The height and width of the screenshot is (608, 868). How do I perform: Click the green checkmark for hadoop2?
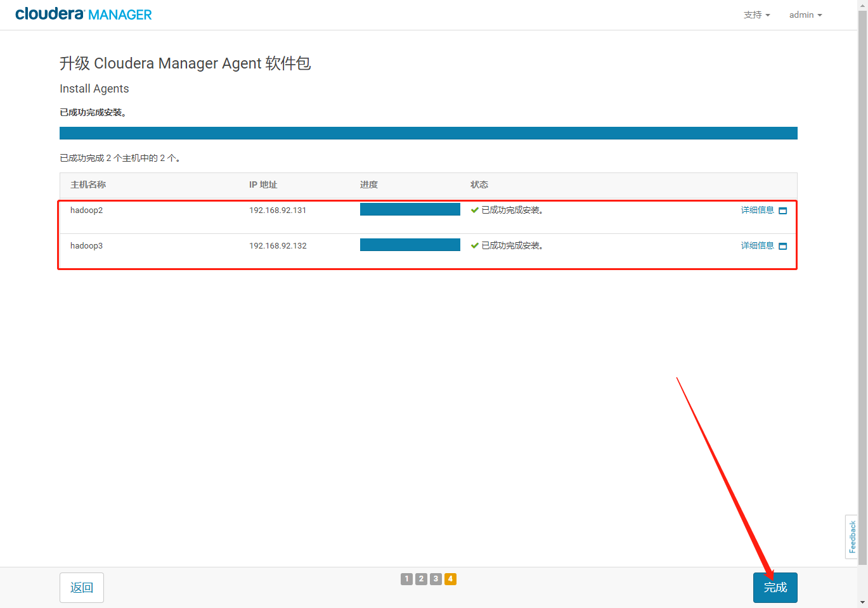(x=474, y=210)
